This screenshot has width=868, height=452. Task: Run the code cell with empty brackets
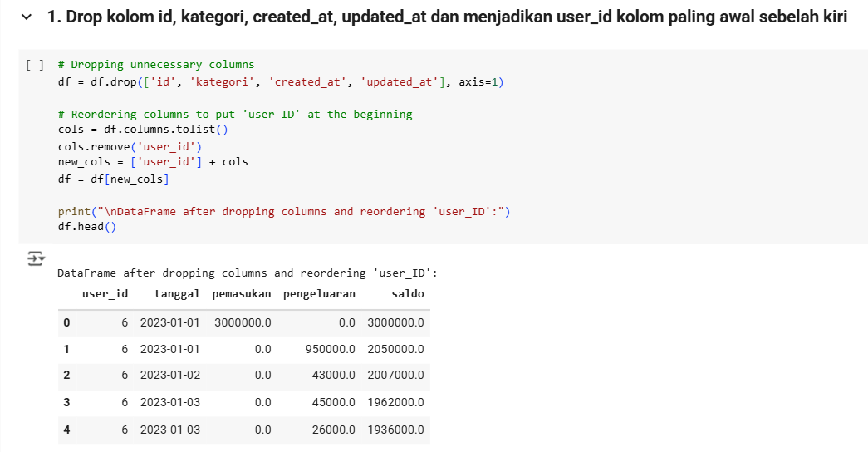click(x=35, y=65)
